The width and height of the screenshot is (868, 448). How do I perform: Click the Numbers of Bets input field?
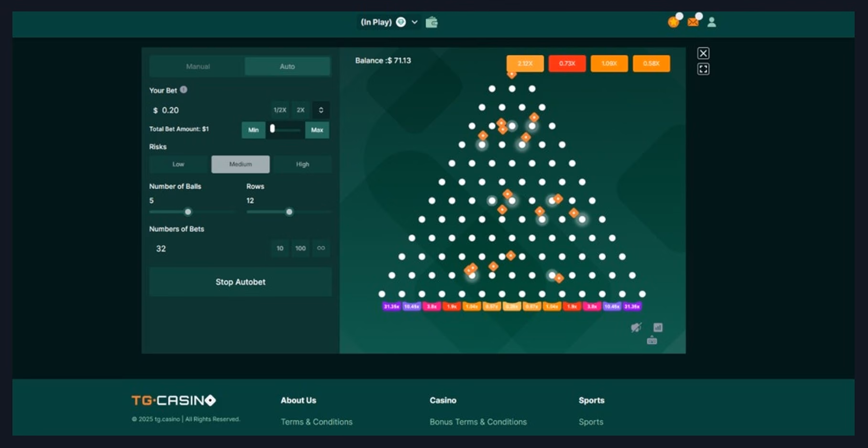pos(208,248)
